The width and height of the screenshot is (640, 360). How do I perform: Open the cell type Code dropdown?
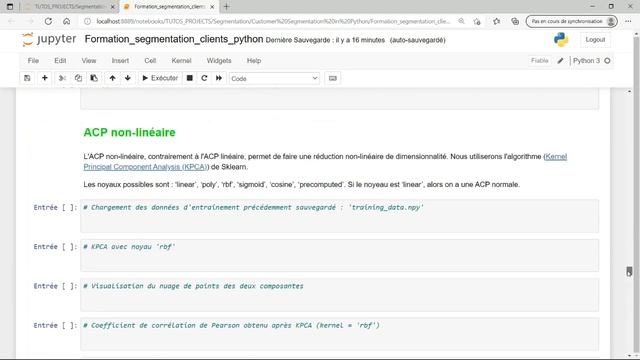[274, 78]
